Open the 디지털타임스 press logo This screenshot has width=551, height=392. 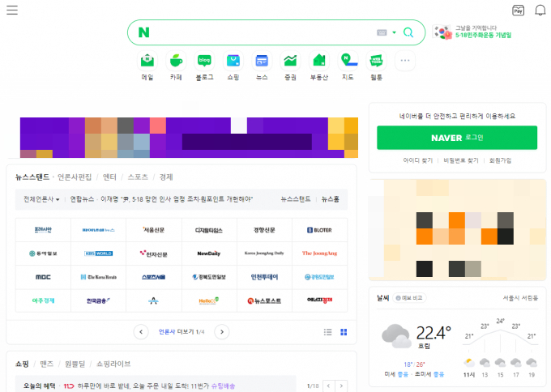pyautogui.click(x=209, y=230)
